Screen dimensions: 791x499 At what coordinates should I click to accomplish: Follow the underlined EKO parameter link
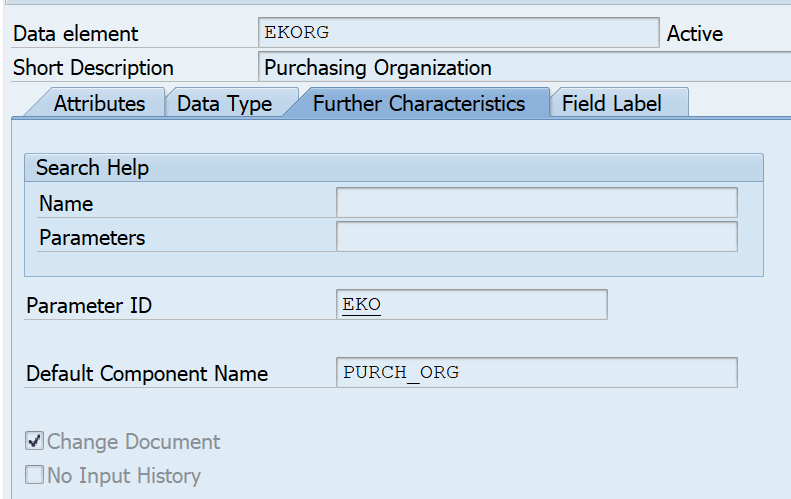361,305
